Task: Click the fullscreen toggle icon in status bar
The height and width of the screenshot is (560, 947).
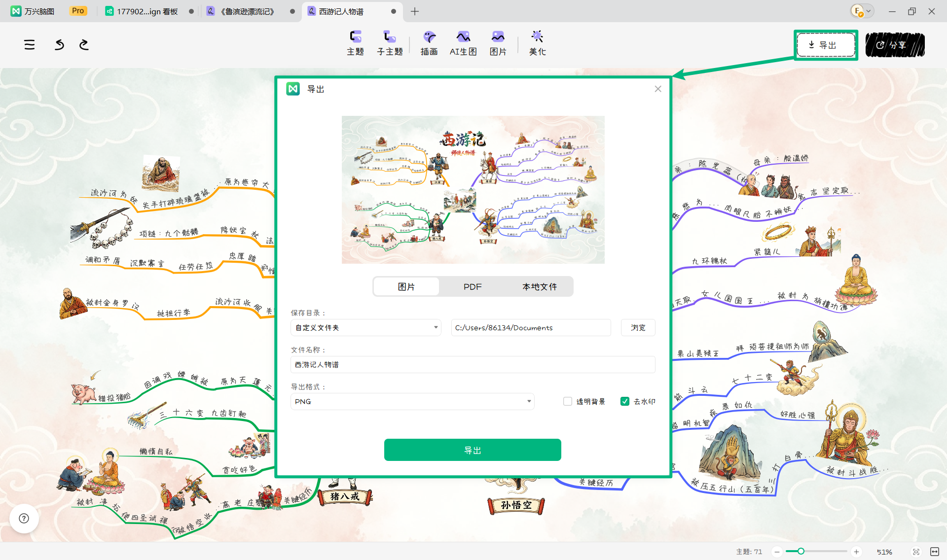Action: tap(935, 552)
